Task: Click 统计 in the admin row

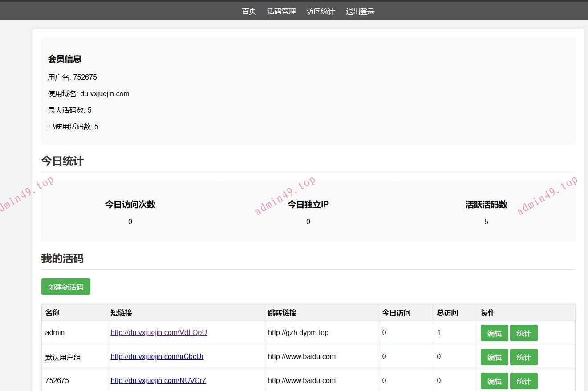Action: (523, 333)
